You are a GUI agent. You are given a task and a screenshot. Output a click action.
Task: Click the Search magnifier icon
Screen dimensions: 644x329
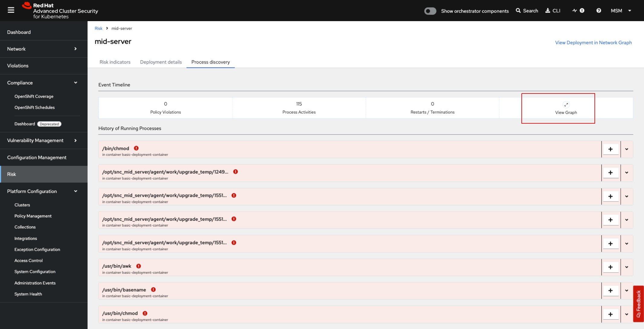point(518,11)
